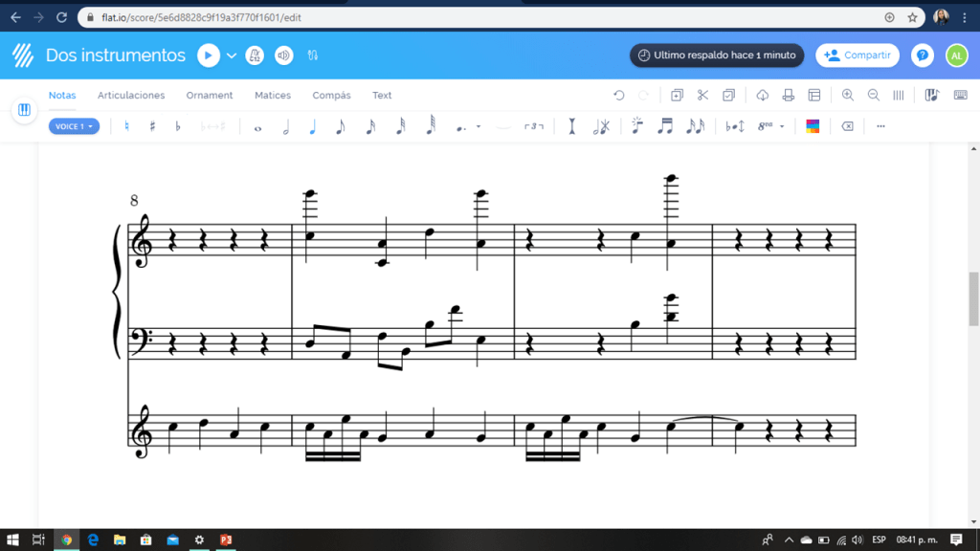
Task: Open the 8va octave dropdown
Action: (x=770, y=126)
